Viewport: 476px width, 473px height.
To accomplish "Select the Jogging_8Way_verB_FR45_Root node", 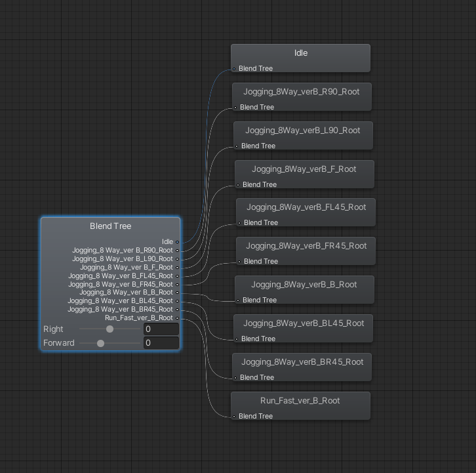I will 306,251.
